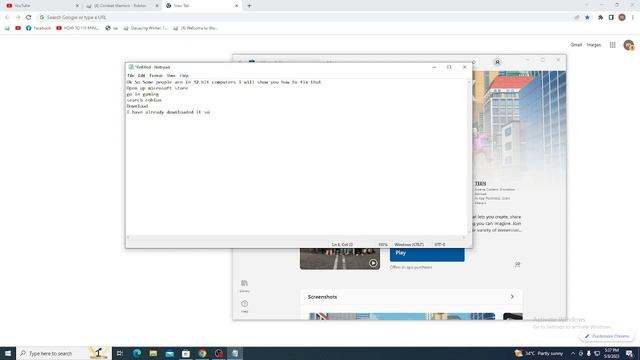This screenshot has width=640, height=360.
Task: Open Mail app from taskbar
Action: pos(169,353)
